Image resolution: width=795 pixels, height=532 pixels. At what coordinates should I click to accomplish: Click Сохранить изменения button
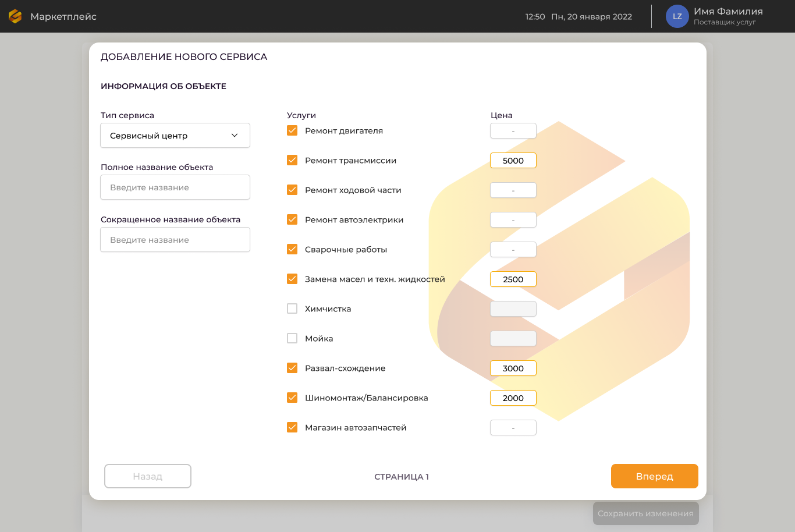(x=645, y=513)
